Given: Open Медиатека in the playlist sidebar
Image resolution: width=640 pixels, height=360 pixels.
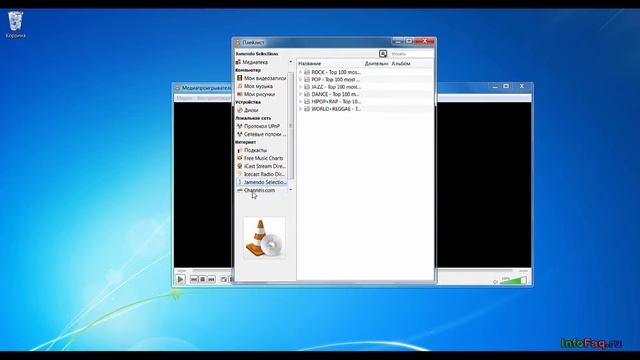Looking at the screenshot, I should [x=255, y=62].
